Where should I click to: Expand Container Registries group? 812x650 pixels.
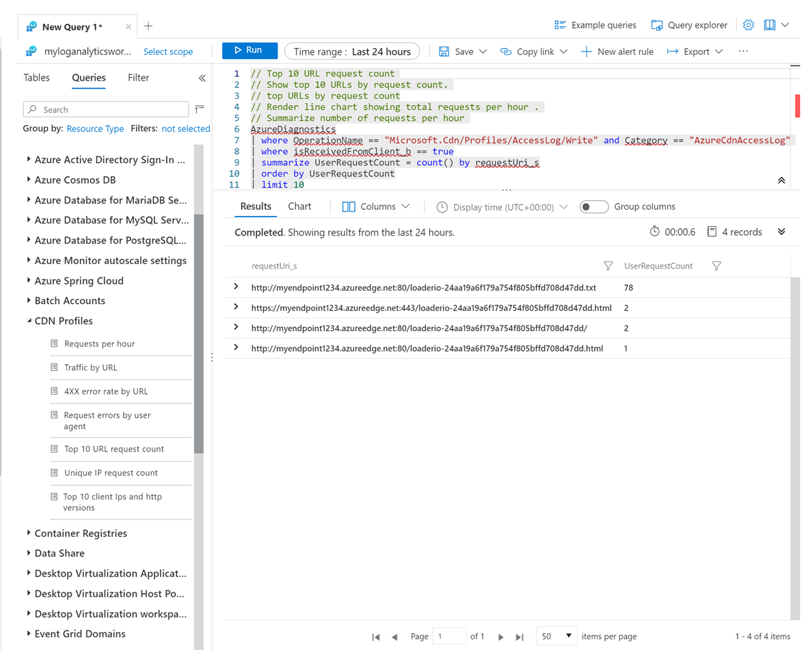pyautogui.click(x=28, y=534)
